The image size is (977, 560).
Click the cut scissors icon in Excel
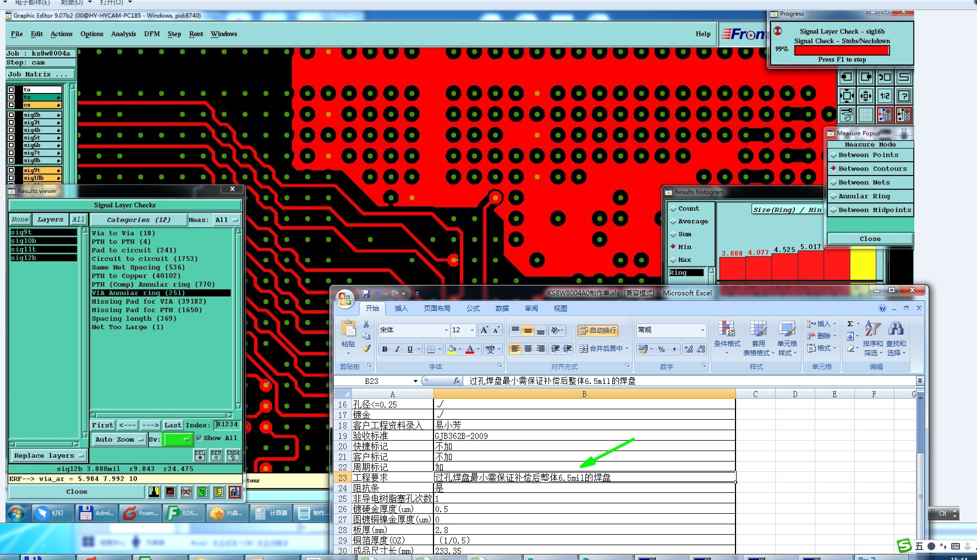point(366,325)
